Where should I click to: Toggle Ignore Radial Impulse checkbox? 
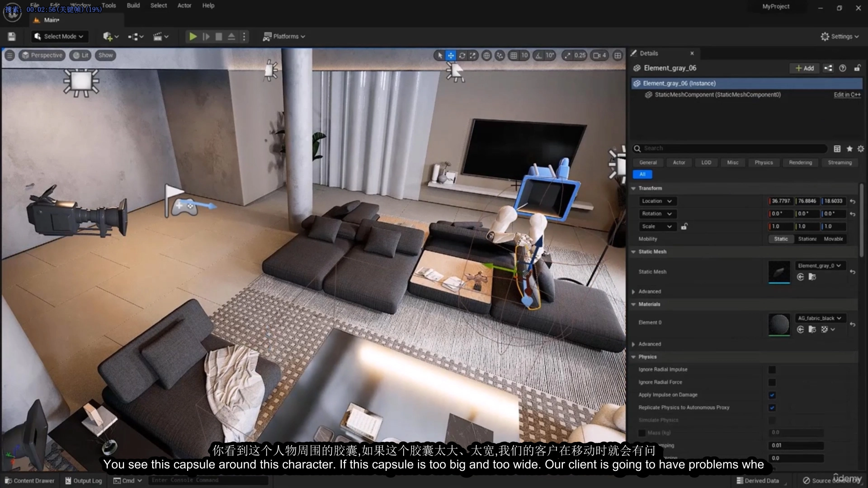click(772, 370)
